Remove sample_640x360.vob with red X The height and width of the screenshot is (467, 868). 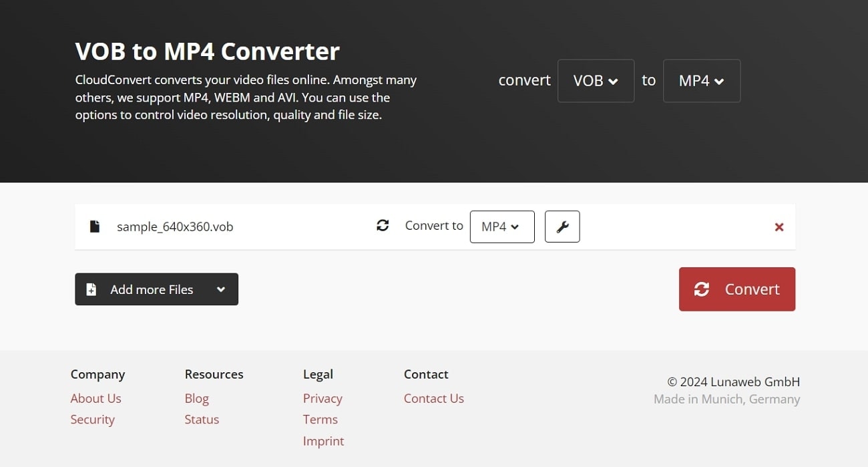click(779, 227)
